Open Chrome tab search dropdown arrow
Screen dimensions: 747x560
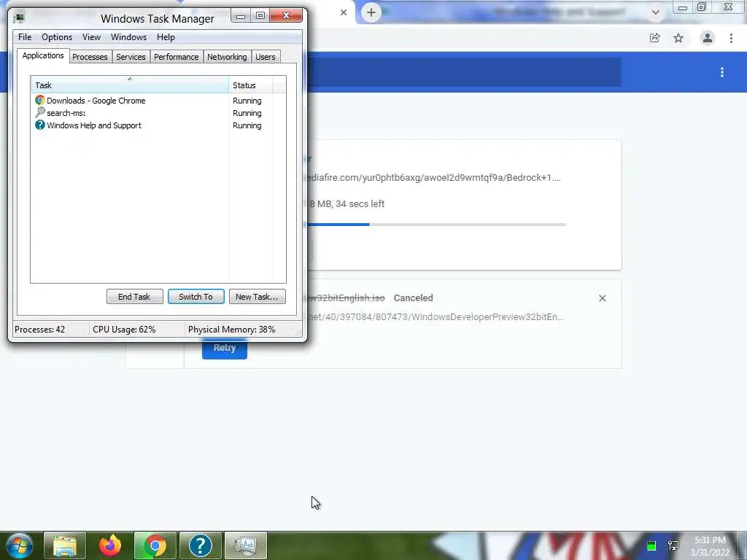(656, 12)
